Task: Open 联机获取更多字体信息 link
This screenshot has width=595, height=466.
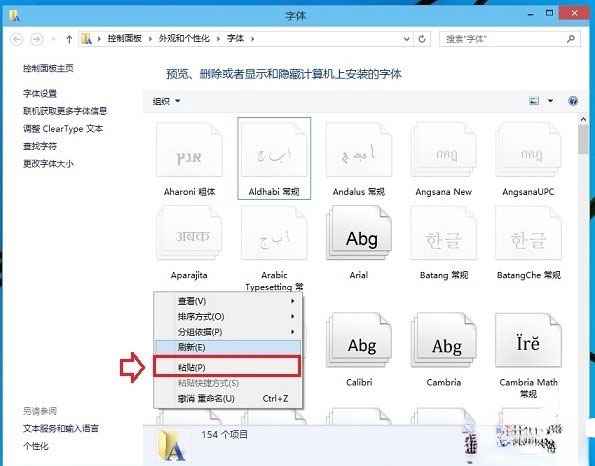Action: coord(65,111)
